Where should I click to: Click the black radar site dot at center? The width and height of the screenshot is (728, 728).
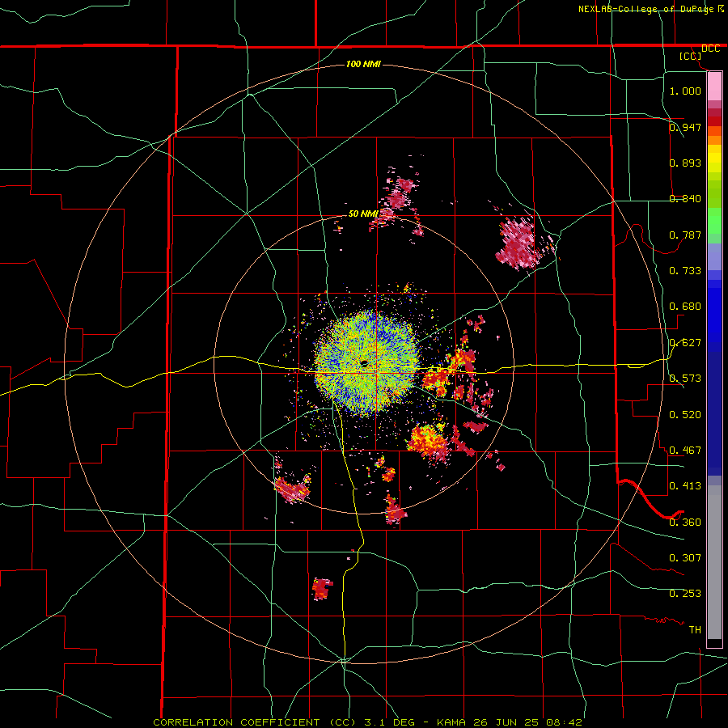[364, 363]
